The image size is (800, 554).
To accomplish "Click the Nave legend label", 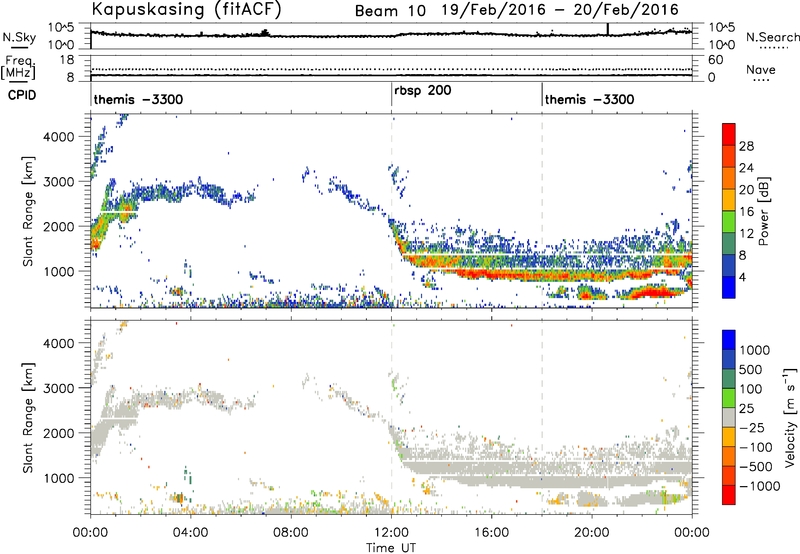I will [x=761, y=70].
